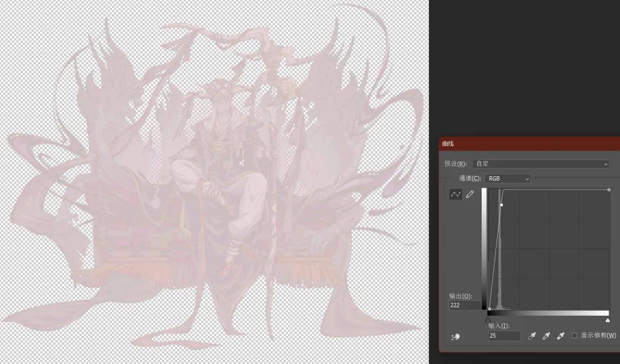Viewport: 620px width, 364px height.
Task: Enable the 显示修剪 (show clipping) checkbox
Action: click(574, 335)
